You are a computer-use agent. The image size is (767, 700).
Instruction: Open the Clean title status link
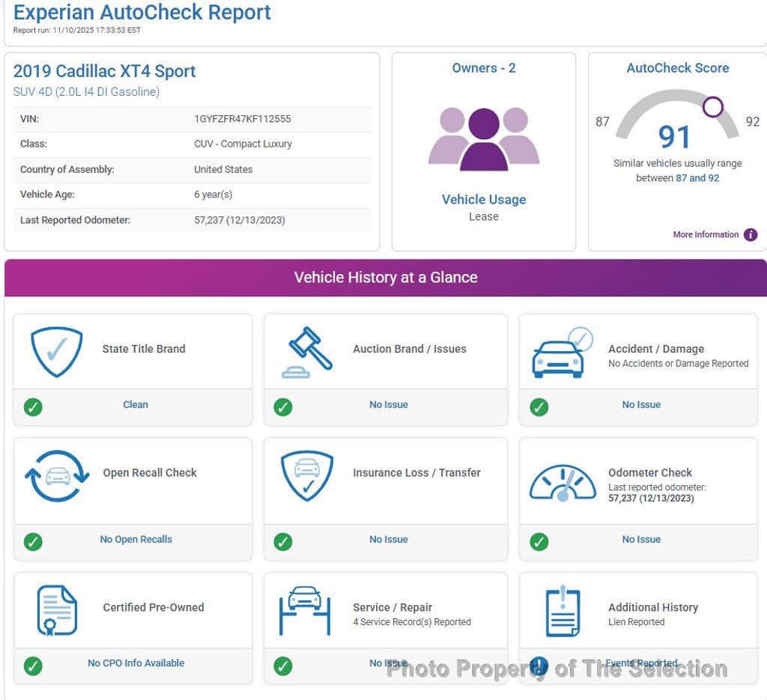coord(136,404)
